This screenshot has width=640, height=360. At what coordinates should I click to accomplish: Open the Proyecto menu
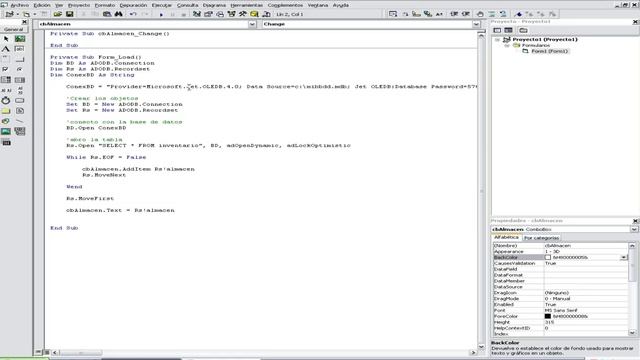[79, 5]
